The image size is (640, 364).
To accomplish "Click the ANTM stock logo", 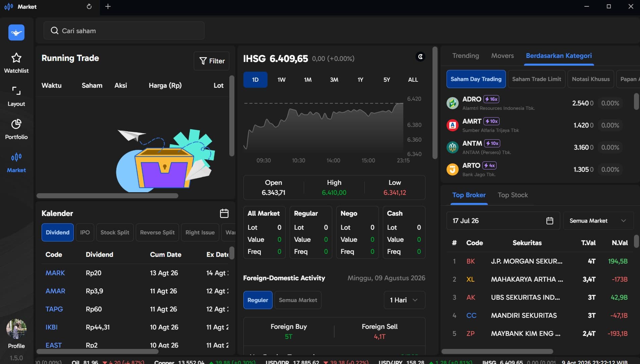I will pyautogui.click(x=453, y=147).
